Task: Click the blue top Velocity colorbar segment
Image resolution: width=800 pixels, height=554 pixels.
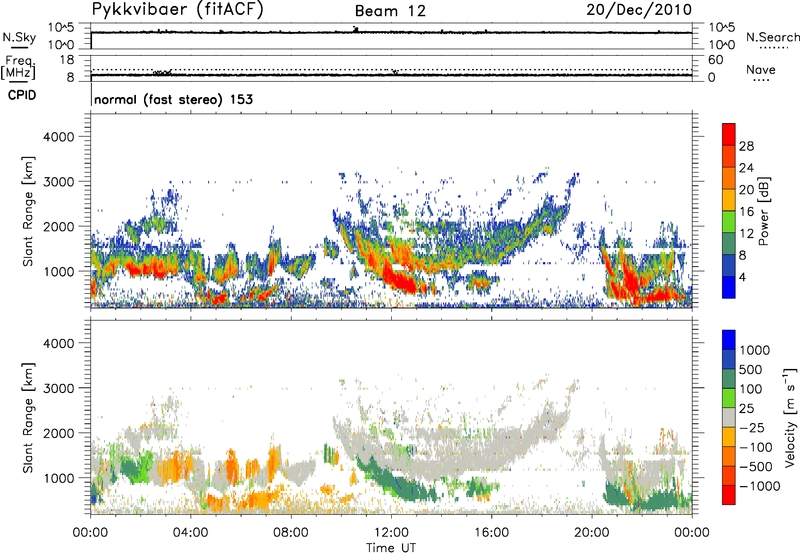Action: pos(729,340)
